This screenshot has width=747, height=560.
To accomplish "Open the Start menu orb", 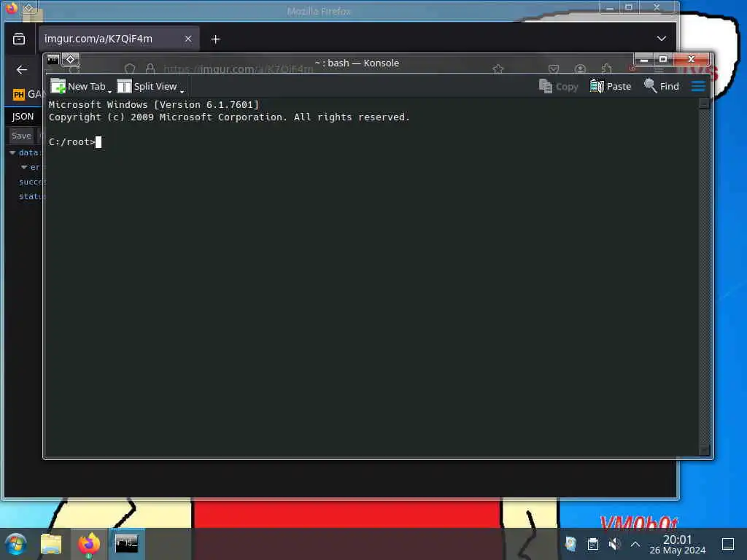I will [x=15, y=544].
